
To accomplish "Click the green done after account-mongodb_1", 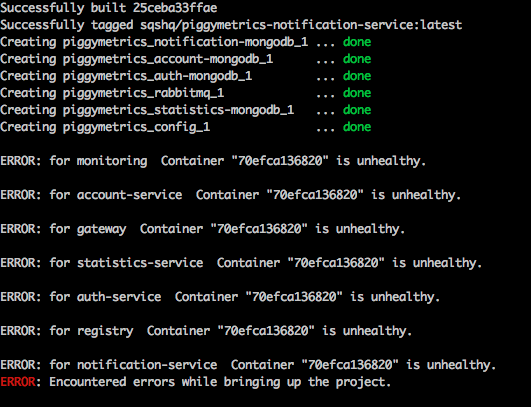I will [x=357, y=59].
